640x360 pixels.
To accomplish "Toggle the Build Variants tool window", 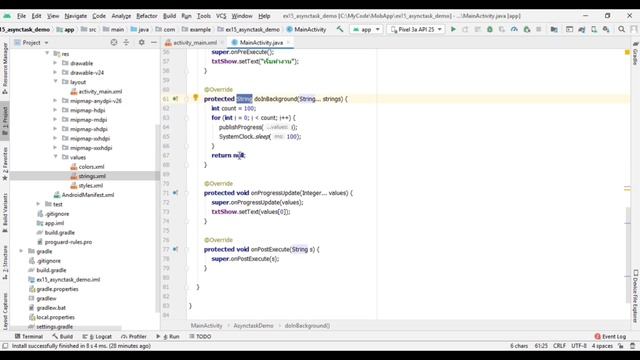I will coord(5,212).
